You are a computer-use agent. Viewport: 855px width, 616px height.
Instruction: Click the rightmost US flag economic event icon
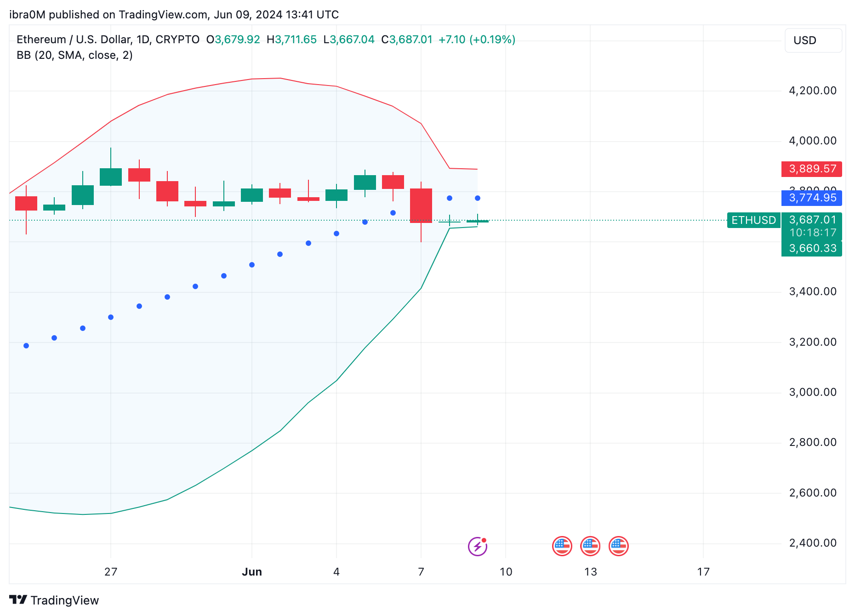tap(618, 546)
